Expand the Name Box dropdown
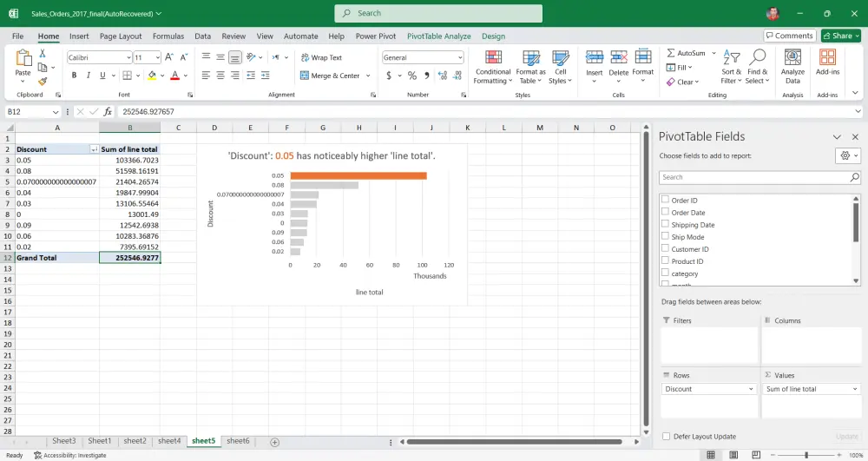 click(56, 112)
